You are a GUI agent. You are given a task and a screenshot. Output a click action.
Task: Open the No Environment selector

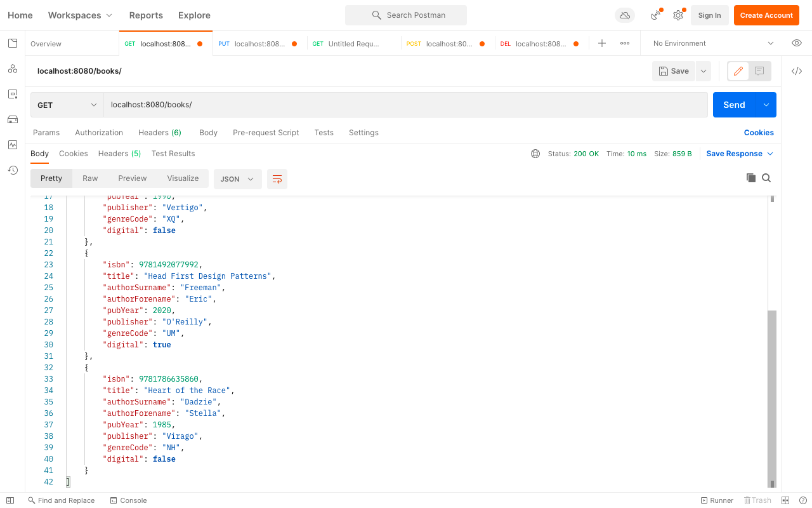[714, 43]
